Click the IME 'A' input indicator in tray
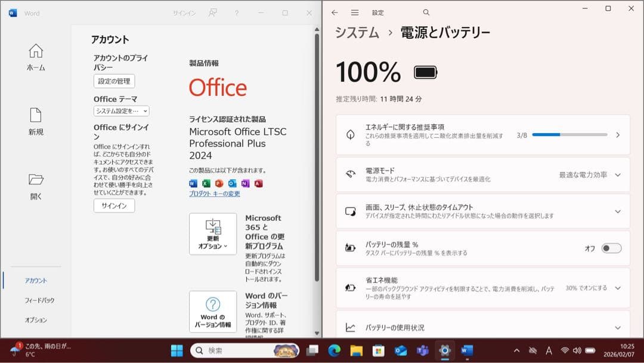This screenshot has height=363, width=644. (x=549, y=350)
